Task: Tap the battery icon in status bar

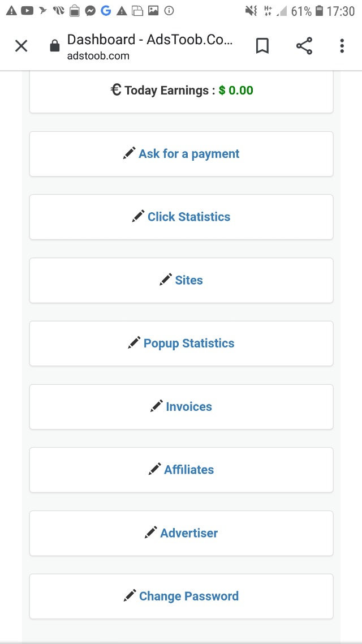Action: [x=320, y=11]
